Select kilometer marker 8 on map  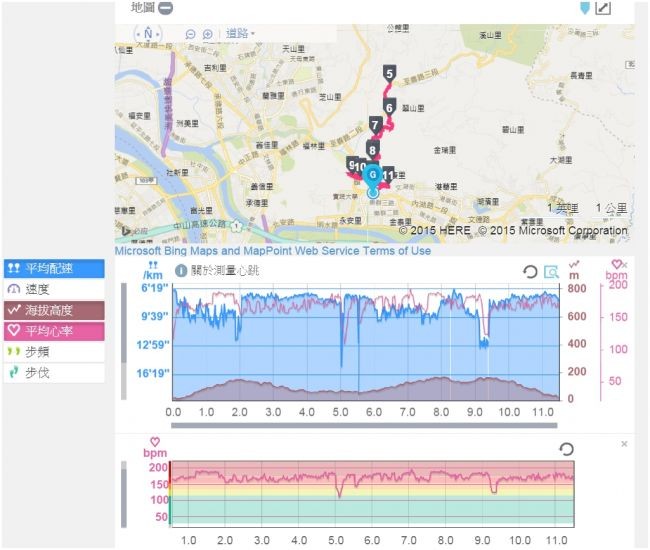coord(373,150)
